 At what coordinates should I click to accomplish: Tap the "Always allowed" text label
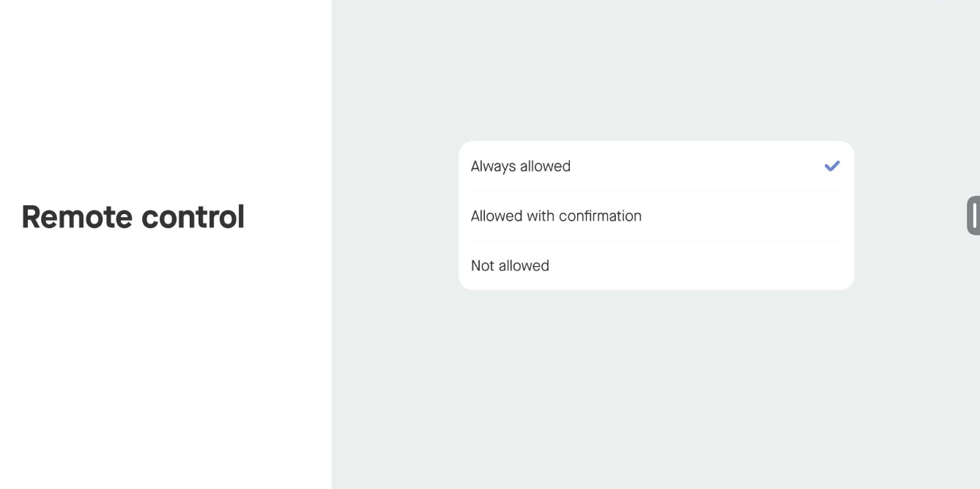[x=520, y=166]
